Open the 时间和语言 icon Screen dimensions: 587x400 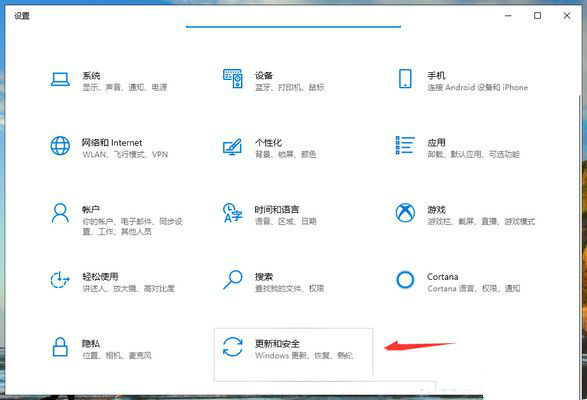point(232,213)
